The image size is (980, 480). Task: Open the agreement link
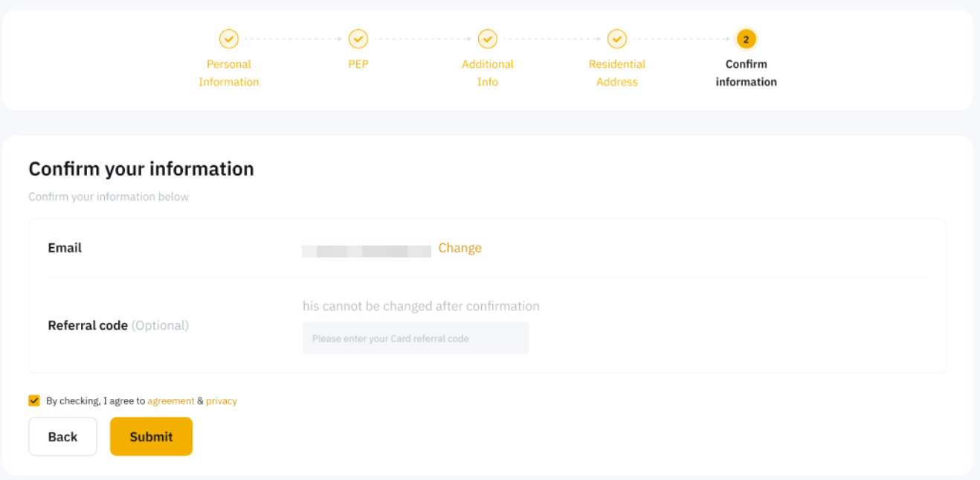(170, 400)
